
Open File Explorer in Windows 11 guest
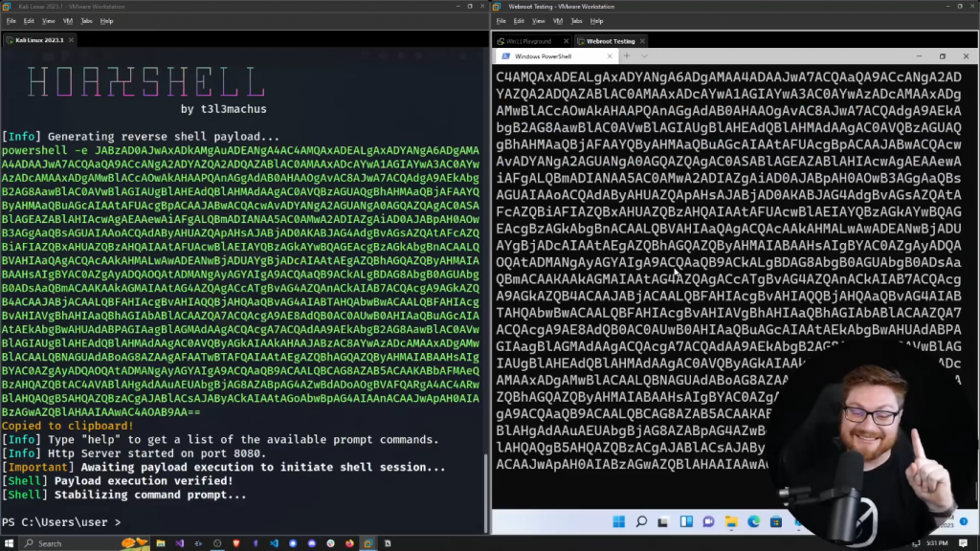(731, 521)
